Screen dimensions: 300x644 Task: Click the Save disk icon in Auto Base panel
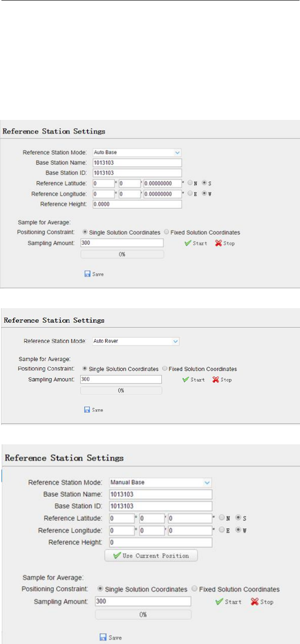click(87, 274)
